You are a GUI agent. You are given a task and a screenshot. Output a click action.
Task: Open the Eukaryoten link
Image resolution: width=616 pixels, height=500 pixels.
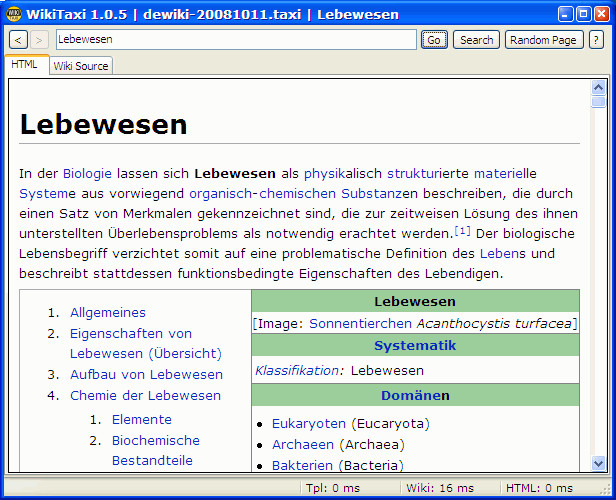(x=309, y=423)
